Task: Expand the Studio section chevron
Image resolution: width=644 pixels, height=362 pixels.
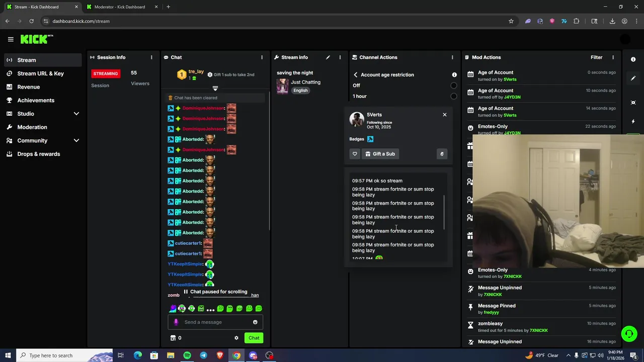Action: (76, 114)
